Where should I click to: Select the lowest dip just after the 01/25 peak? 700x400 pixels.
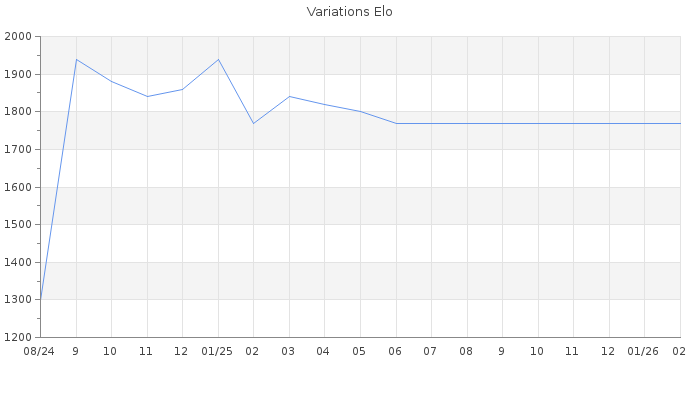pos(254,123)
